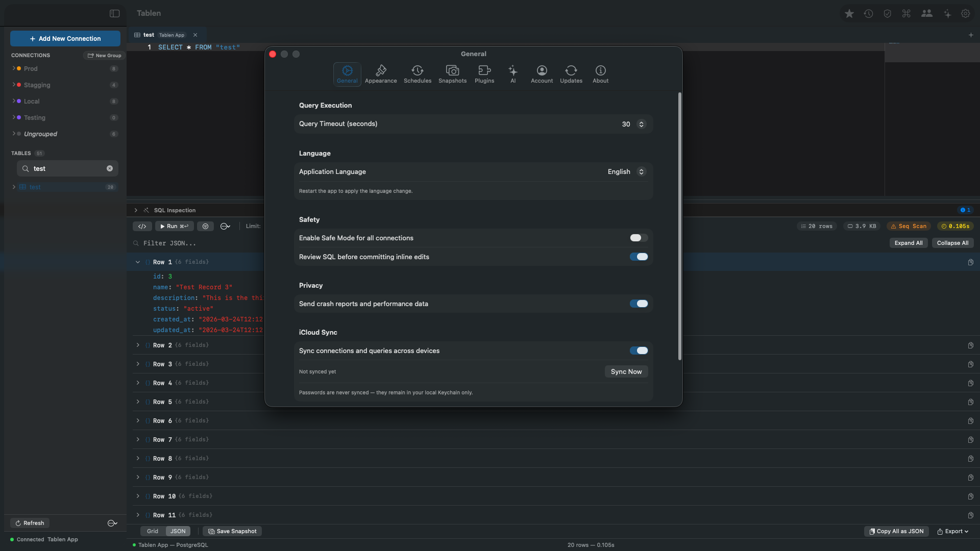Click the sidebar toggle icon

pyautogui.click(x=114, y=14)
